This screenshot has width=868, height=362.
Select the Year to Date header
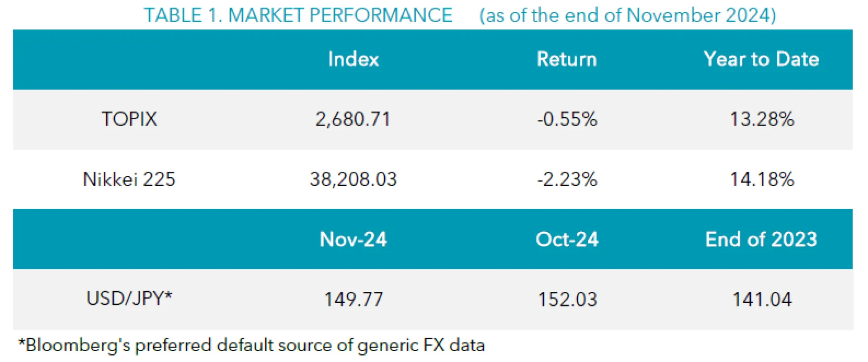(761, 59)
